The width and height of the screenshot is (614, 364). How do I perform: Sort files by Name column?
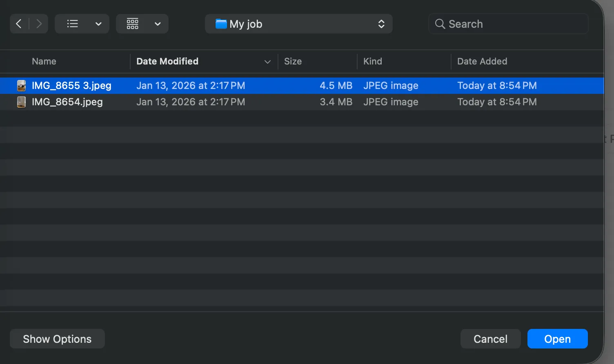click(x=44, y=61)
